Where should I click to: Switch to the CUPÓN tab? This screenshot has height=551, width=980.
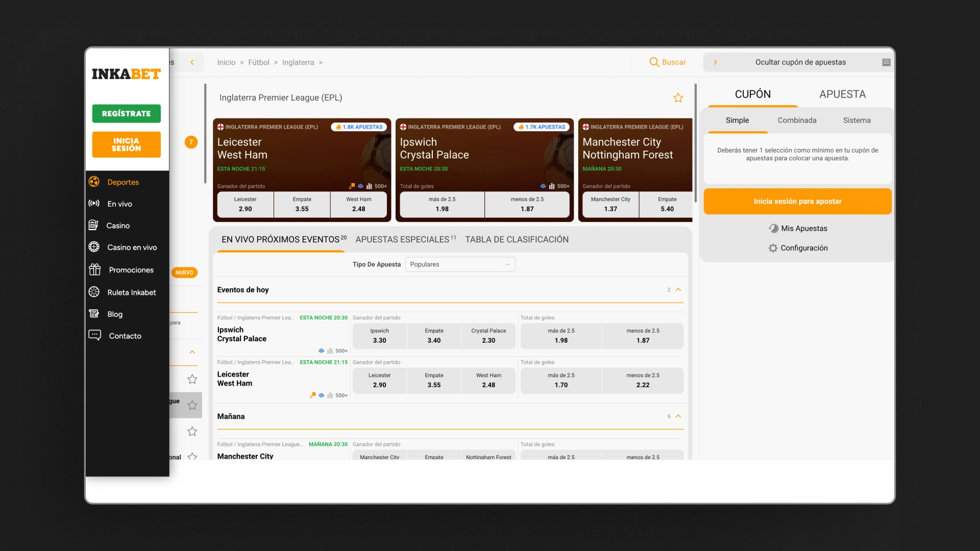click(752, 94)
